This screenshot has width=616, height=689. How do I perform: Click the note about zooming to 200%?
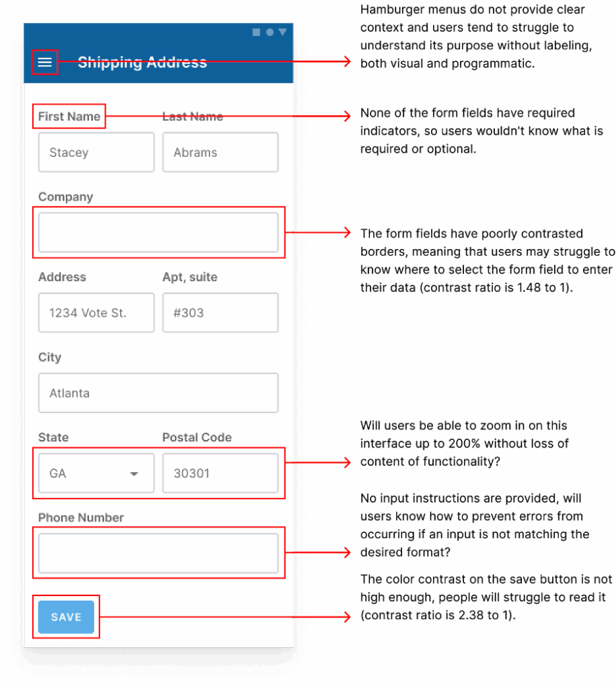pos(465,443)
